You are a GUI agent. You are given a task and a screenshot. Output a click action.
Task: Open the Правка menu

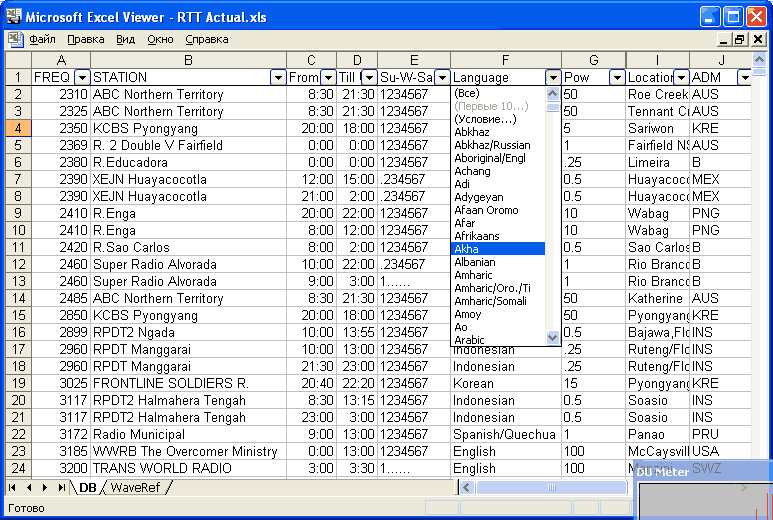click(86, 39)
